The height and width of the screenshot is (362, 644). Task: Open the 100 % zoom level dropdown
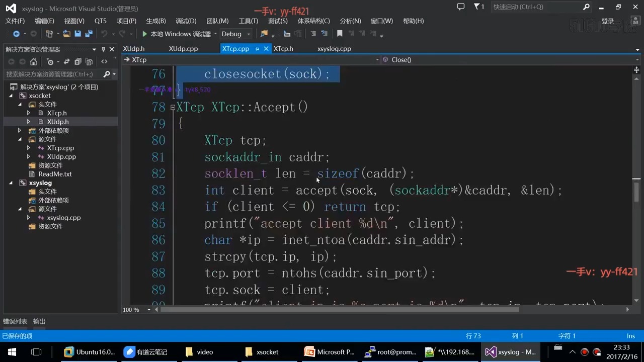click(149, 310)
